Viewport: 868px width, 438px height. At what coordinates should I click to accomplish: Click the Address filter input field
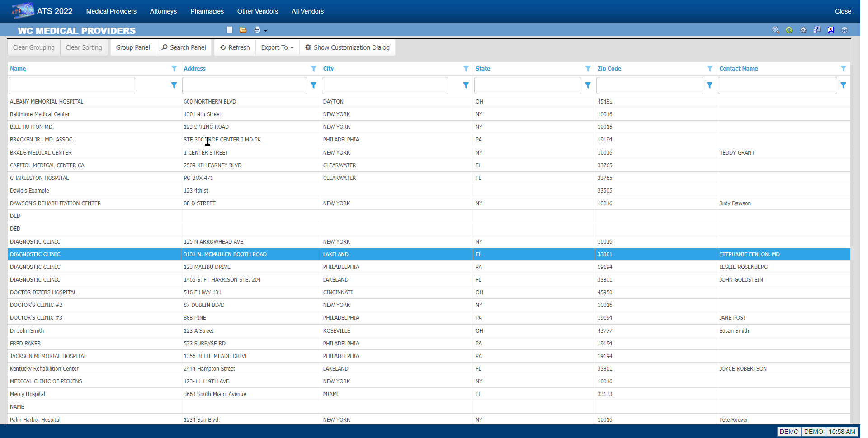245,85
